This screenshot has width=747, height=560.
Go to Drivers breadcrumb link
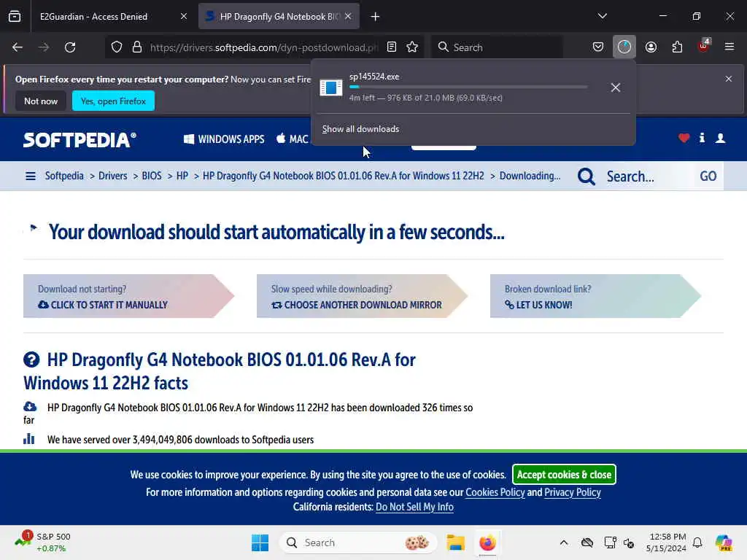click(x=113, y=176)
